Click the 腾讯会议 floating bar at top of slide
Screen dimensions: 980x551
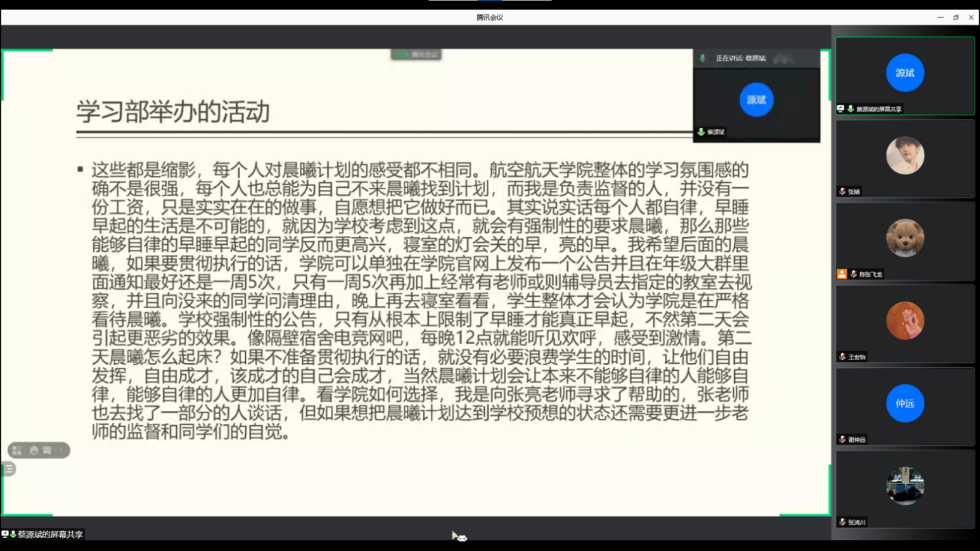pos(417,55)
